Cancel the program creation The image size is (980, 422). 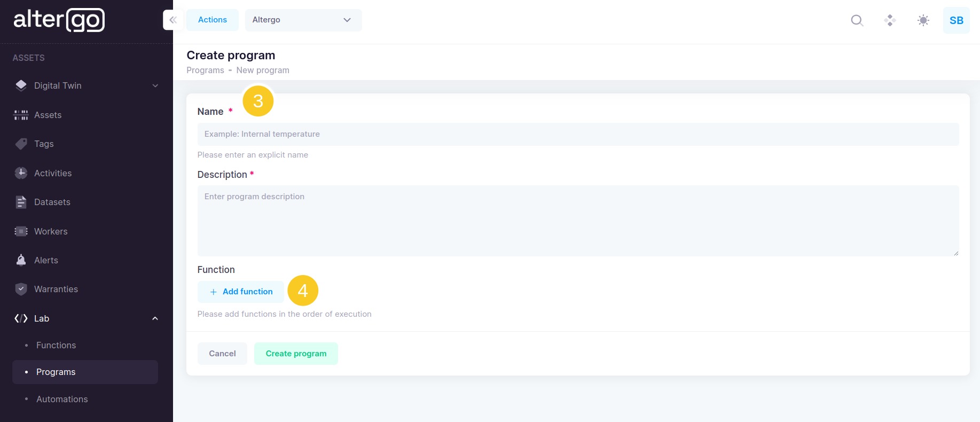coord(222,354)
